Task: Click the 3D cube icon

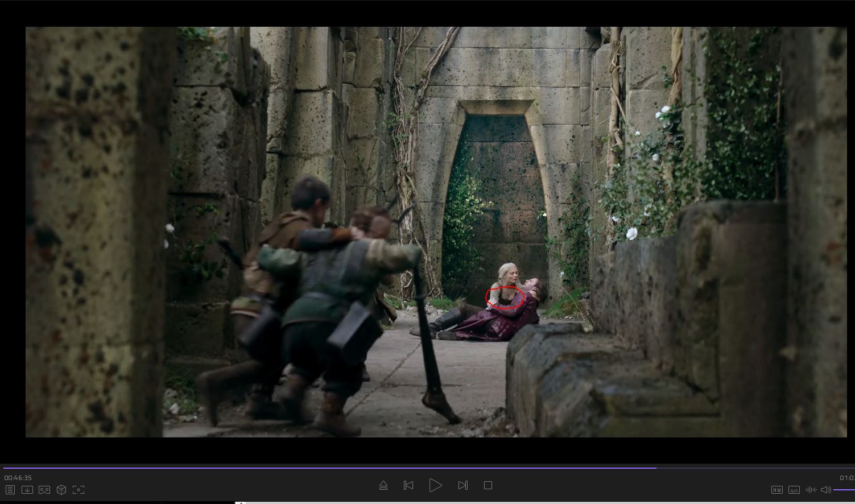Action: click(x=61, y=490)
